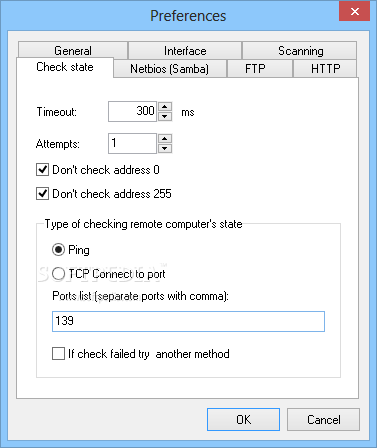Click the Timeout: label

[x=57, y=112]
